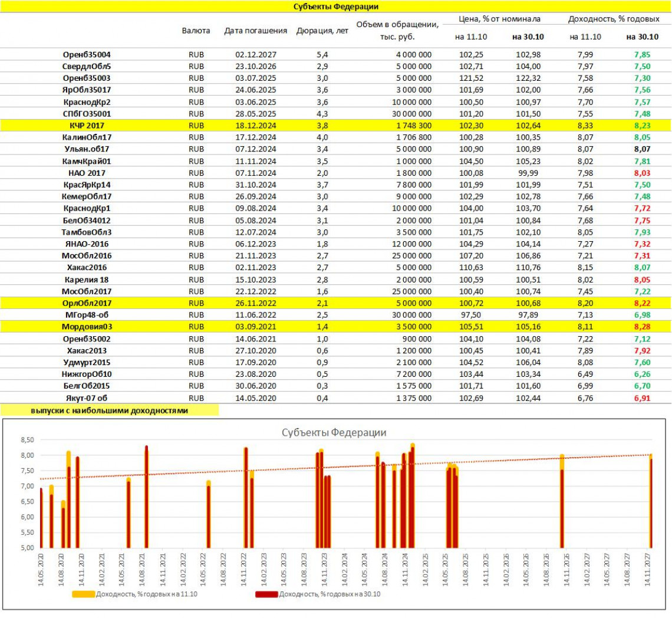Select the red yield value 8,28
The image size is (672, 618).
[x=641, y=327]
